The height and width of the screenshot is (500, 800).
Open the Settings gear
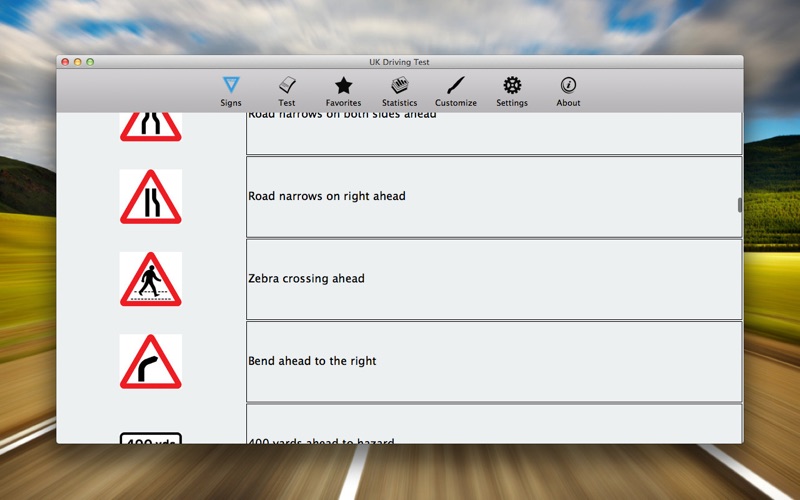512,91
